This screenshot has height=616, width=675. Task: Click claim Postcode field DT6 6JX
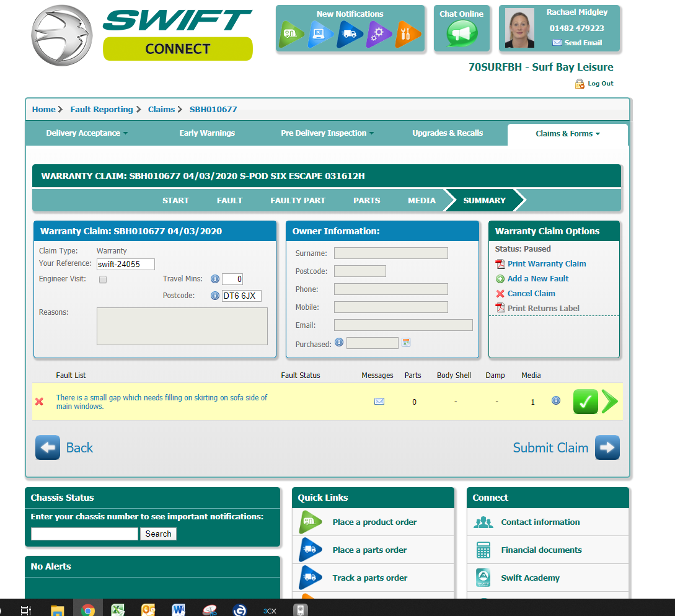[242, 296]
